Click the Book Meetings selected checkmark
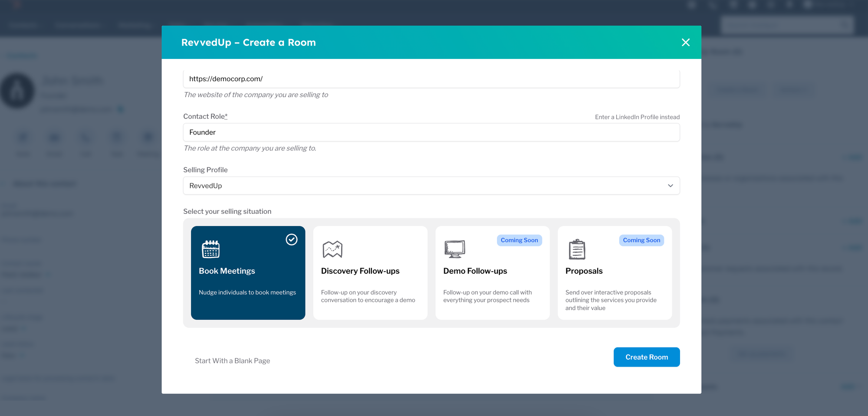 point(292,239)
